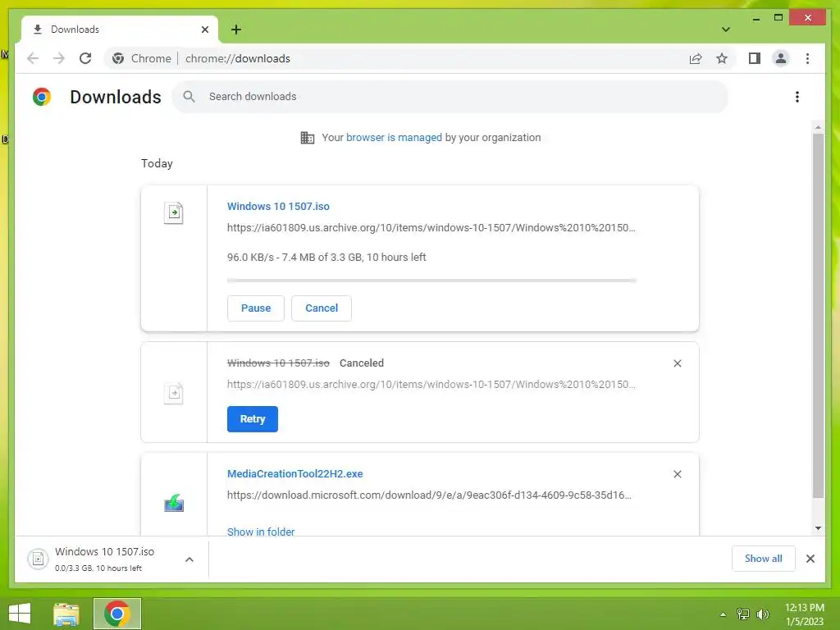Select the Downloads tab
The width and height of the screenshot is (840, 630).
pyautogui.click(x=120, y=30)
